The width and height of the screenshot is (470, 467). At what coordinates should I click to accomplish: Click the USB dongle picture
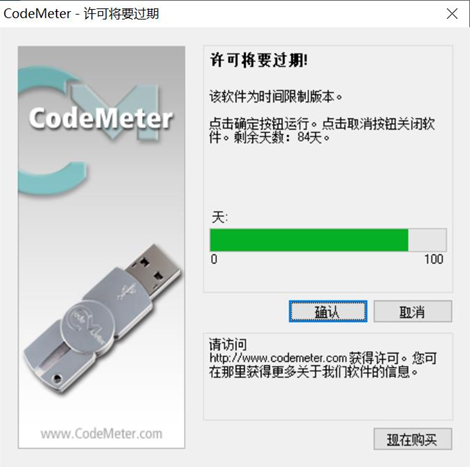(x=102, y=319)
